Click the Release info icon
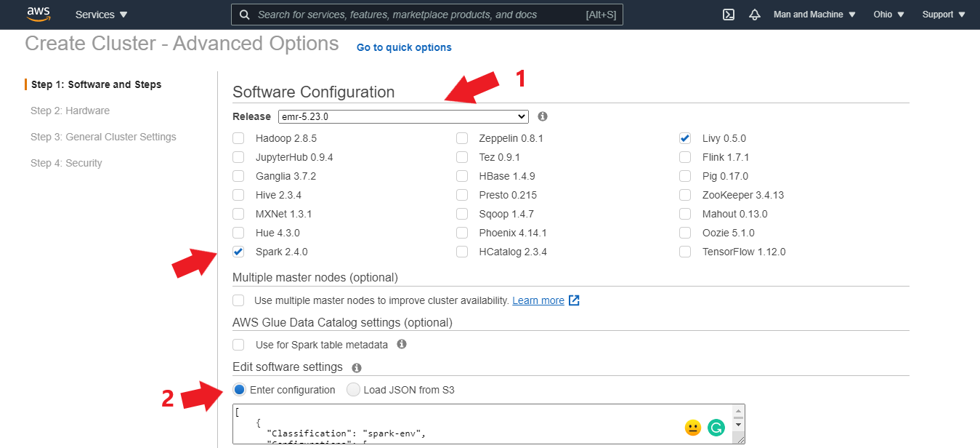The height and width of the screenshot is (448, 980). pyautogui.click(x=543, y=116)
